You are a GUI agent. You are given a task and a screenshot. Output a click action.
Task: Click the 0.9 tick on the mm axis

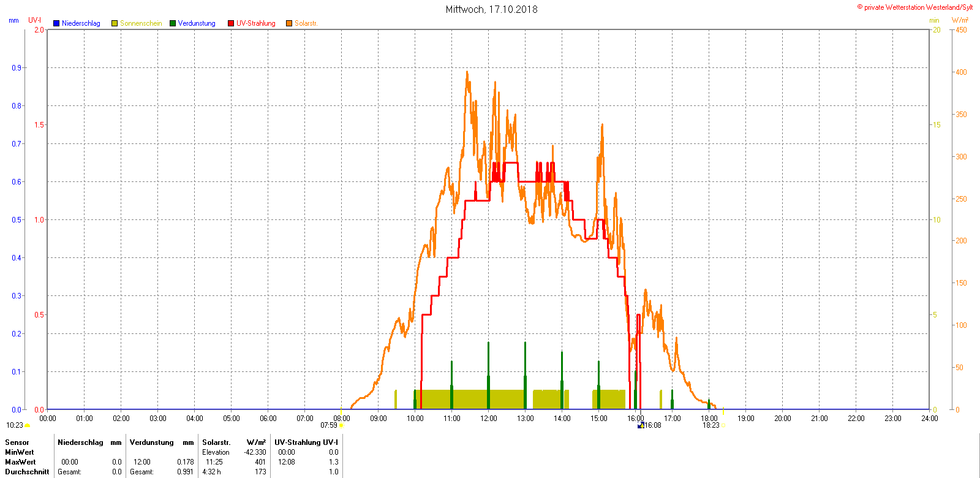click(17, 68)
